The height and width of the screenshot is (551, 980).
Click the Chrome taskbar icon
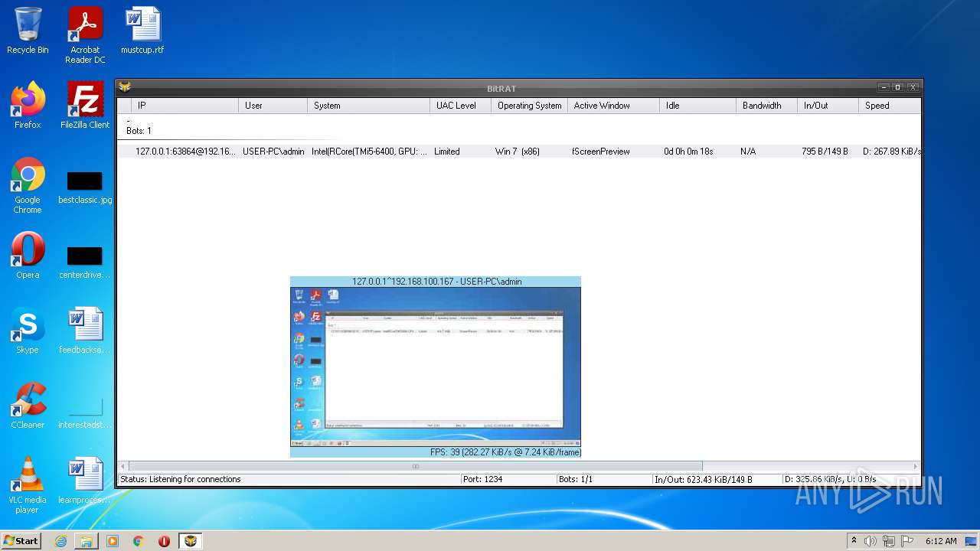[x=139, y=541]
